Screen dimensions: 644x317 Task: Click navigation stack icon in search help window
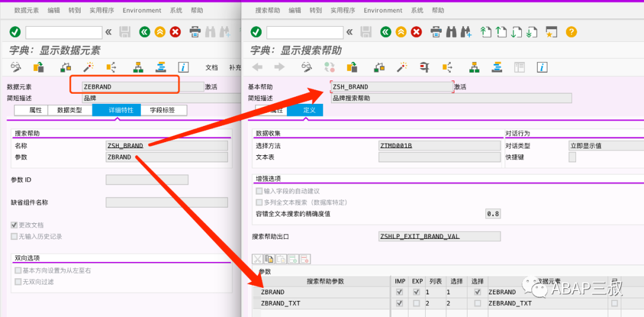point(497,67)
